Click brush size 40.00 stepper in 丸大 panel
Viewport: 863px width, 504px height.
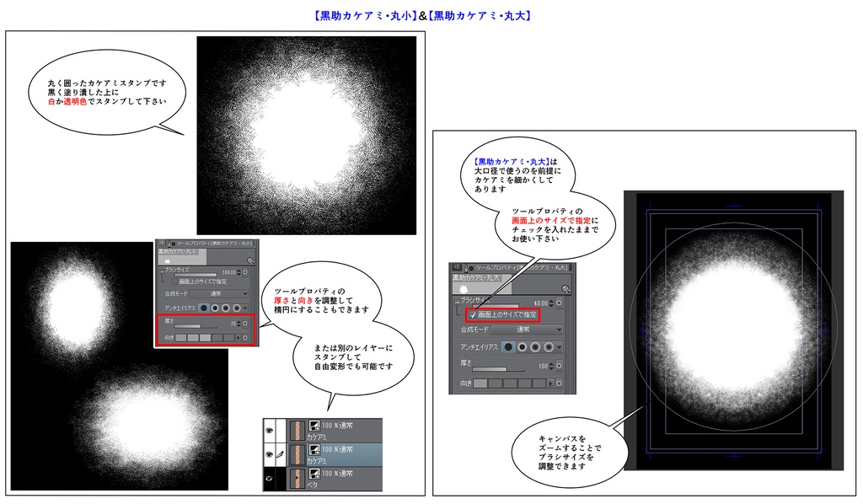pyautogui.click(x=551, y=303)
